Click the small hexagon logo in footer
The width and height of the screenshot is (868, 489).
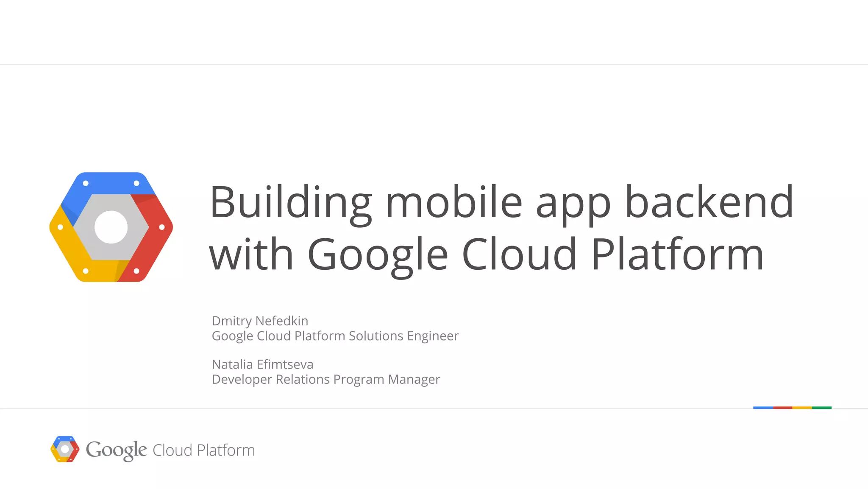(64, 449)
